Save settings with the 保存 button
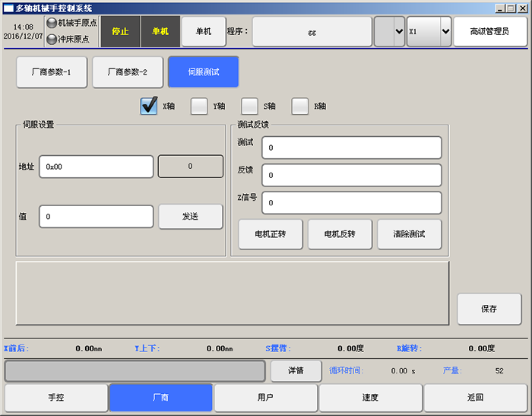 [489, 309]
